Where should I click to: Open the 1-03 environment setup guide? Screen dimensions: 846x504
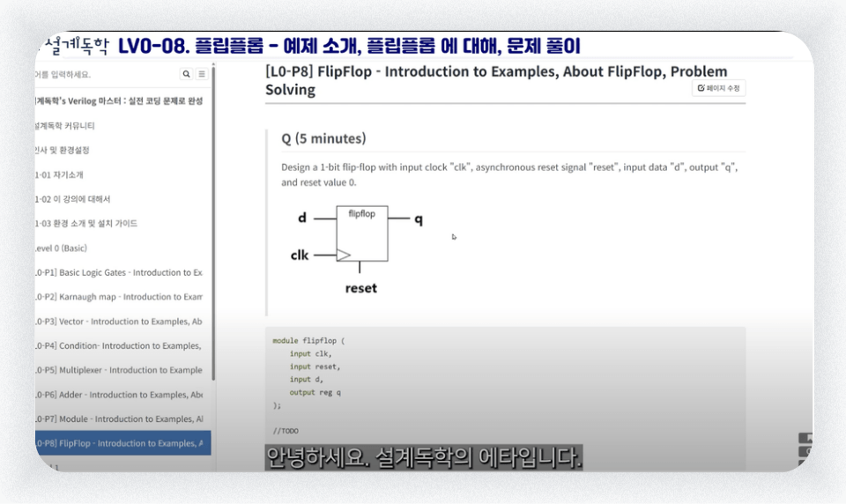[86, 224]
